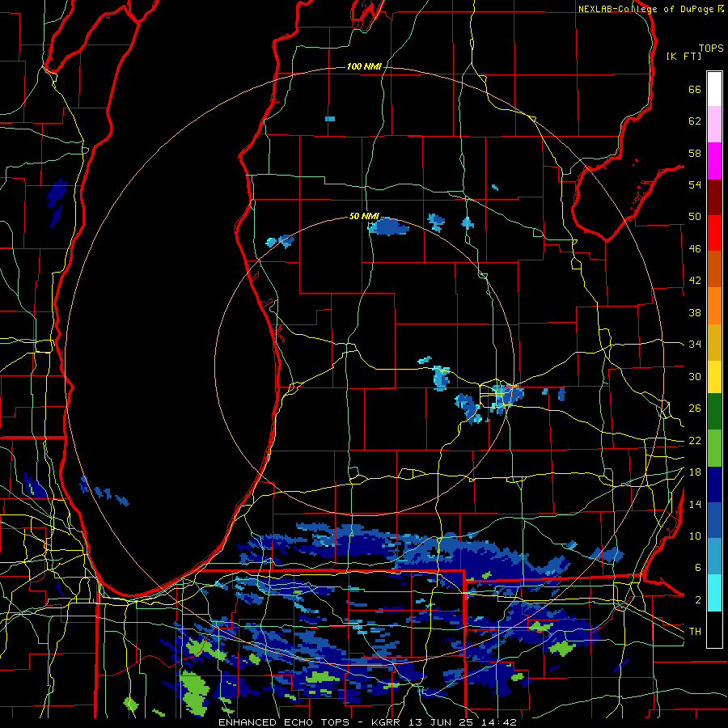Click the dark maroon legend swatch
Image resolution: width=728 pixels, height=728 pixels.
714,197
